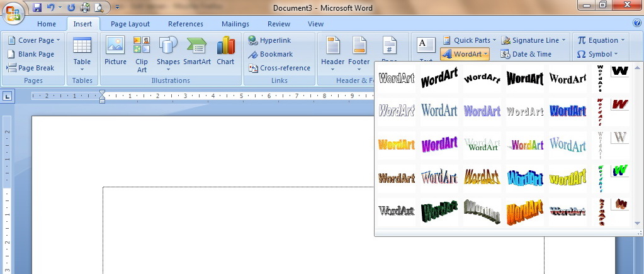This screenshot has height=274, width=644.
Task: Click the Equation button
Action: click(601, 40)
